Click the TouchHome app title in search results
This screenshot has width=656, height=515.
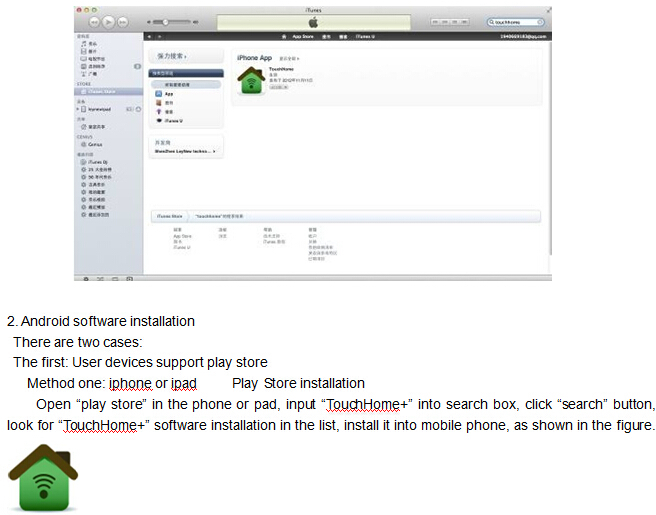[x=281, y=69]
